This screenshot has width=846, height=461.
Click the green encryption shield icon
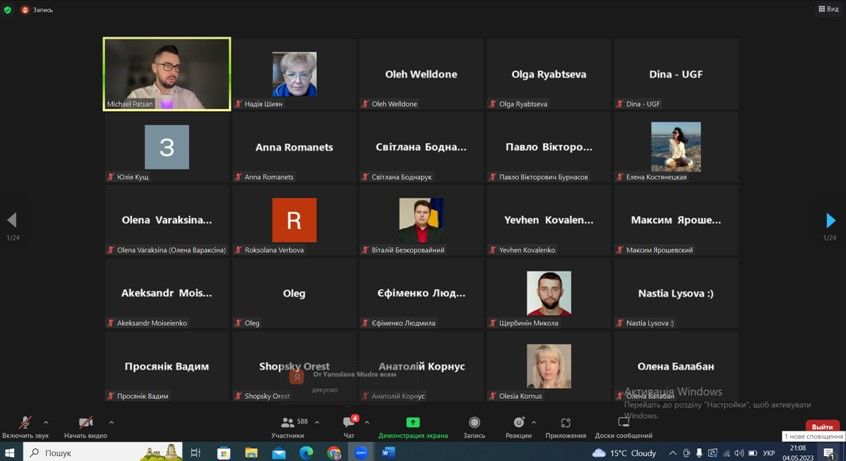point(8,9)
